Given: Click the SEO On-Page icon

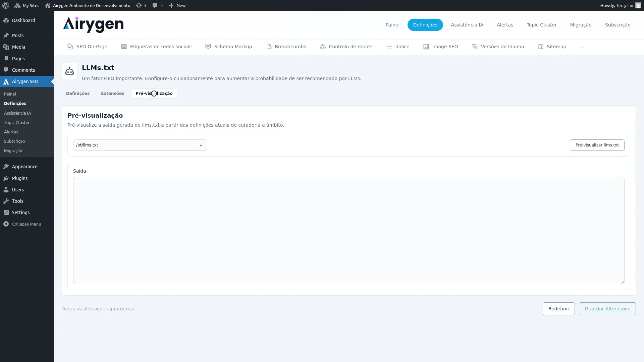Looking at the screenshot, I should point(70,47).
